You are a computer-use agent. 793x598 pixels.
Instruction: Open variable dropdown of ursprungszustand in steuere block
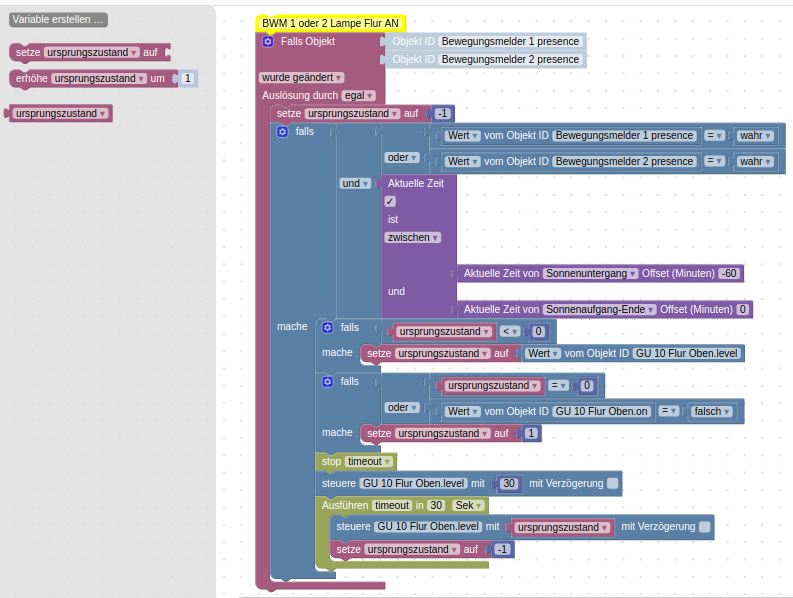point(562,528)
